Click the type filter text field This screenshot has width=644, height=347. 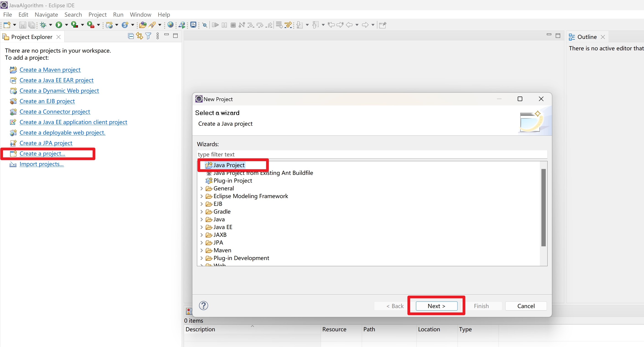(372, 154)
